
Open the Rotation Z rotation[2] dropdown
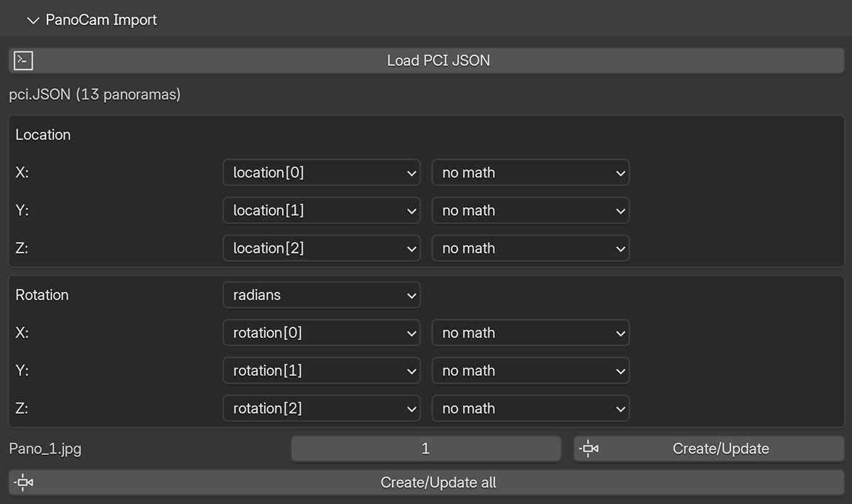pyautogui.click(x=322, y=409)
